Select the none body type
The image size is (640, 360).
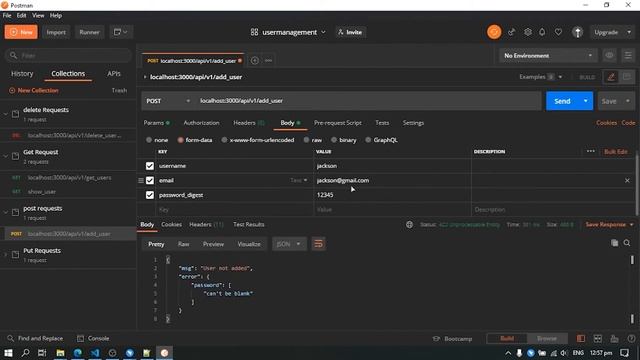tap(149, 140)
